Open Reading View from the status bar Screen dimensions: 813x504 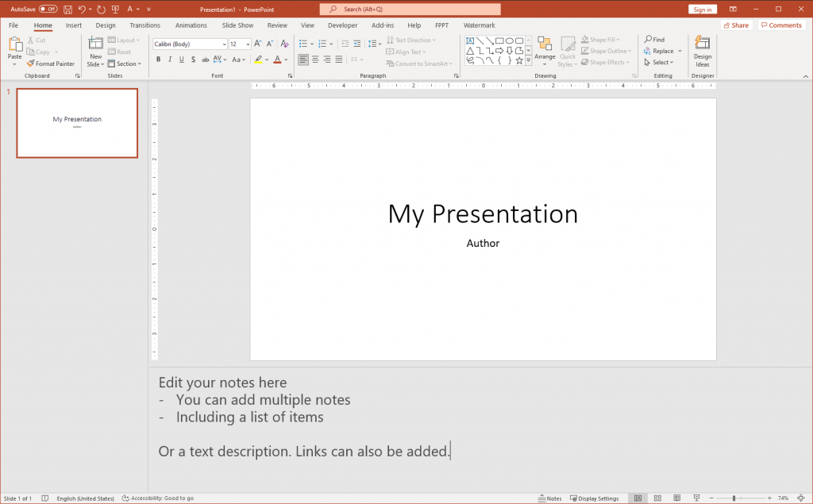coord(677,498)
